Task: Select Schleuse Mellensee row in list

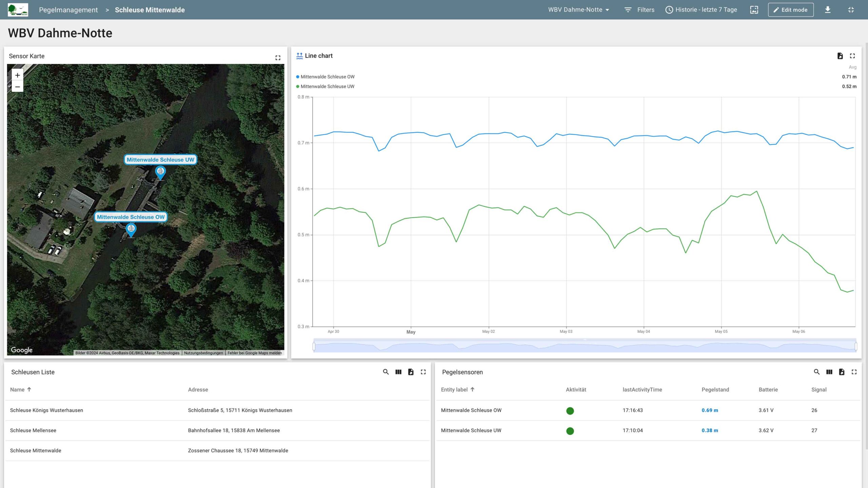Action: coord(33,430)
